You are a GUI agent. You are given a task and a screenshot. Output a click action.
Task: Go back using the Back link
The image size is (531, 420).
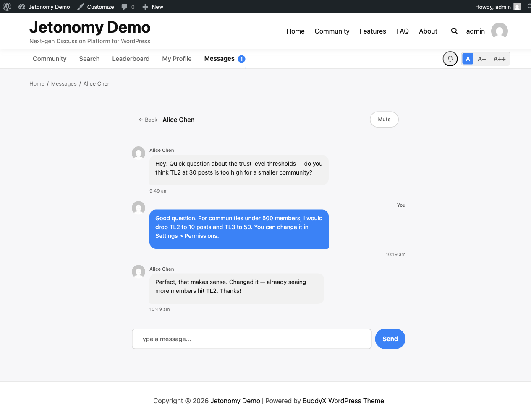coord(148,120)
